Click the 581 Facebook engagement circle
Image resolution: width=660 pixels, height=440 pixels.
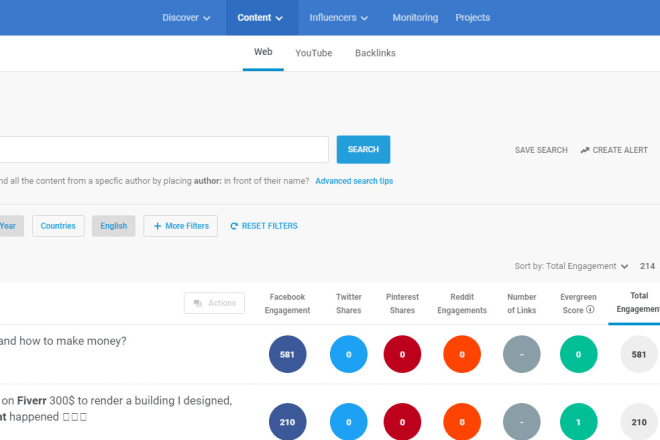pos(288,354)
